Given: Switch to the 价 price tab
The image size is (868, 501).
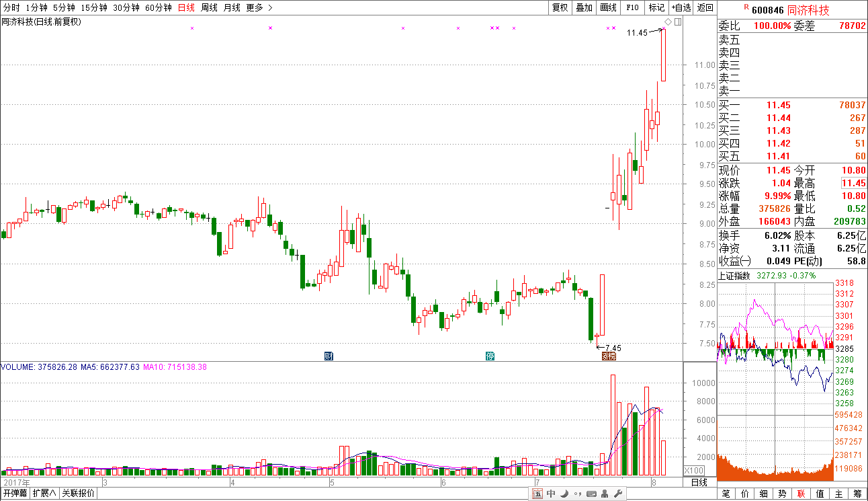Looking at the screenshot, I should (745, 494).
